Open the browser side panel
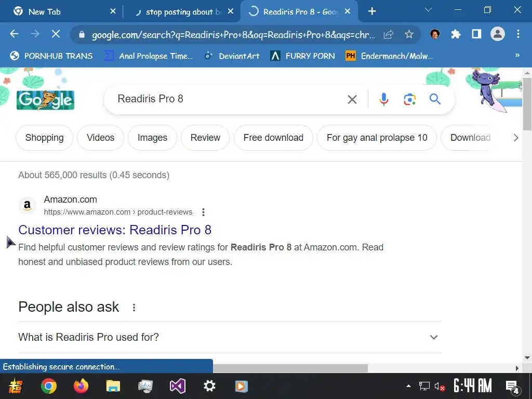This screenshot has height=399, width=532. click(476, 34)
